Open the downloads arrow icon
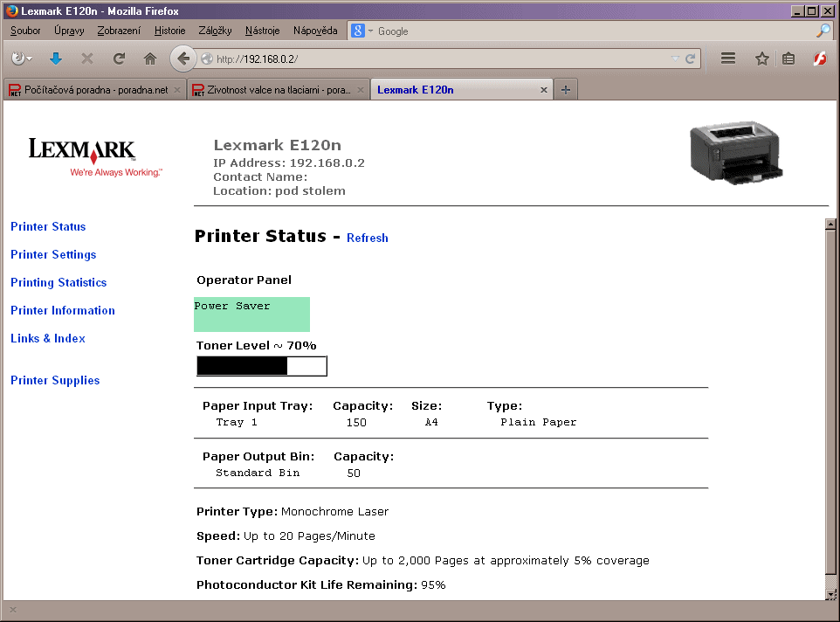Screen dimensions: 840x622 click(56, 59)
